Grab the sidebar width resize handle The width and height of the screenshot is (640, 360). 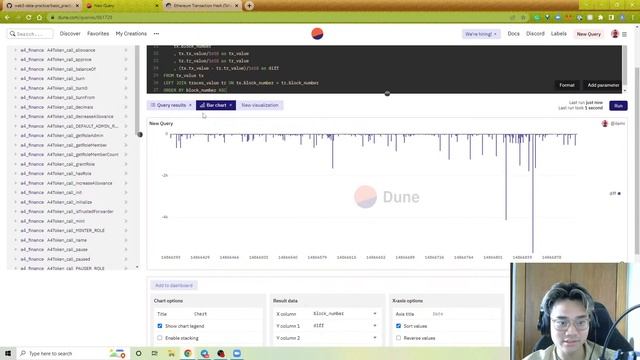140,134
